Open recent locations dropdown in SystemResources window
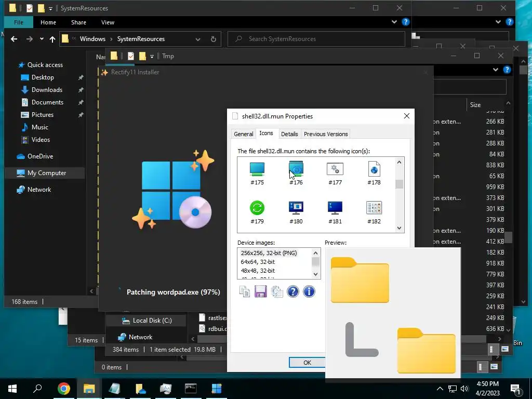 [x=42, y=39]
